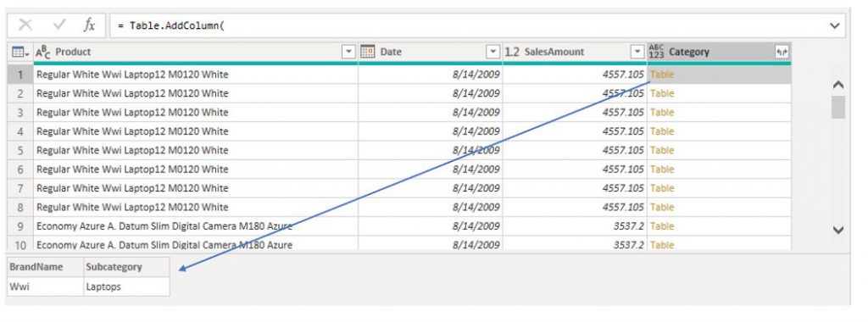Click scroll down arrow of grid
868x322 pixels.
[x=838, y=230]
